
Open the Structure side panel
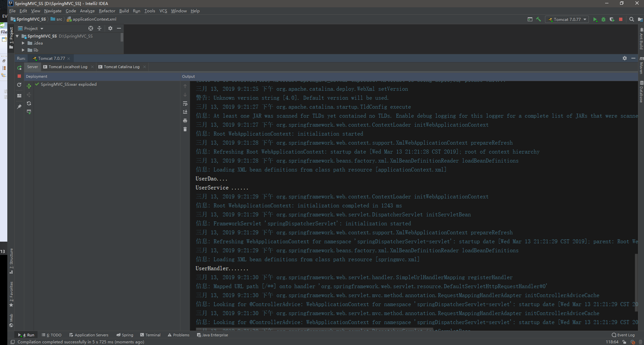(11, 261)
